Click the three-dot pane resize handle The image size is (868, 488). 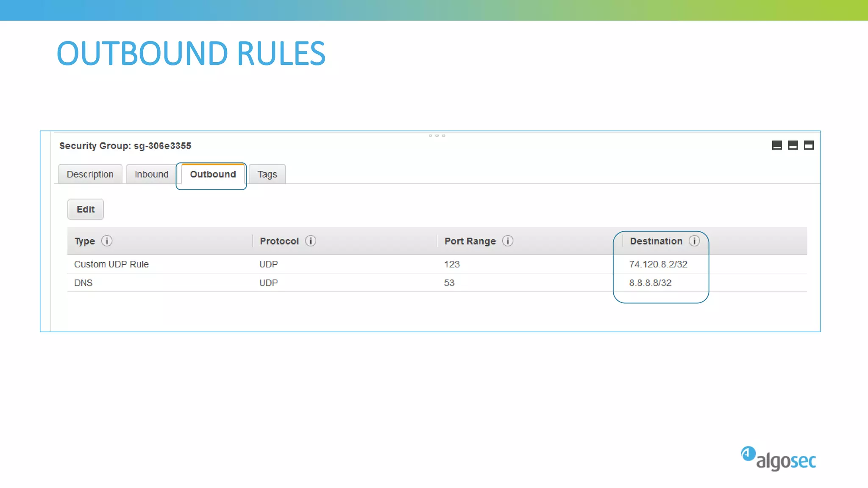point(437,136)
